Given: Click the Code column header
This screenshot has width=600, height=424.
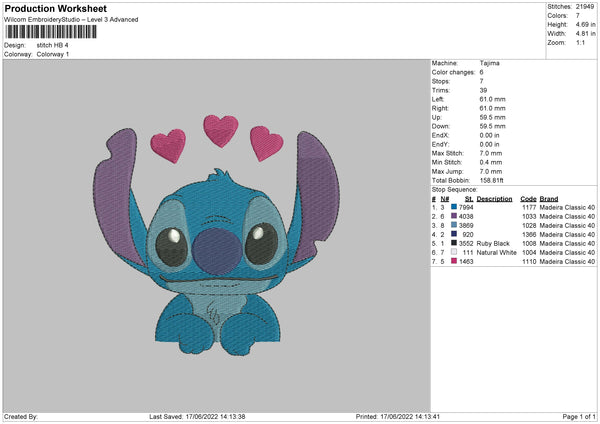Looking at the screenshot, I should [528, 198].
